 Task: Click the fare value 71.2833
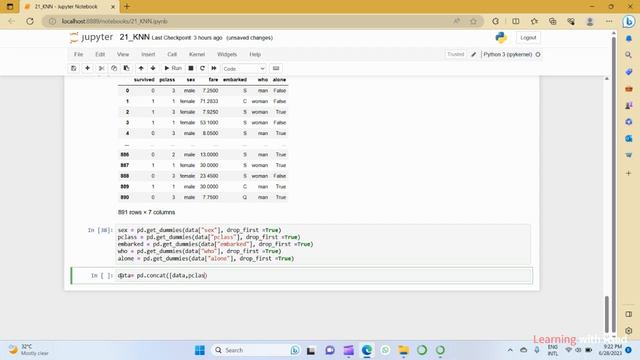point(209,101)
